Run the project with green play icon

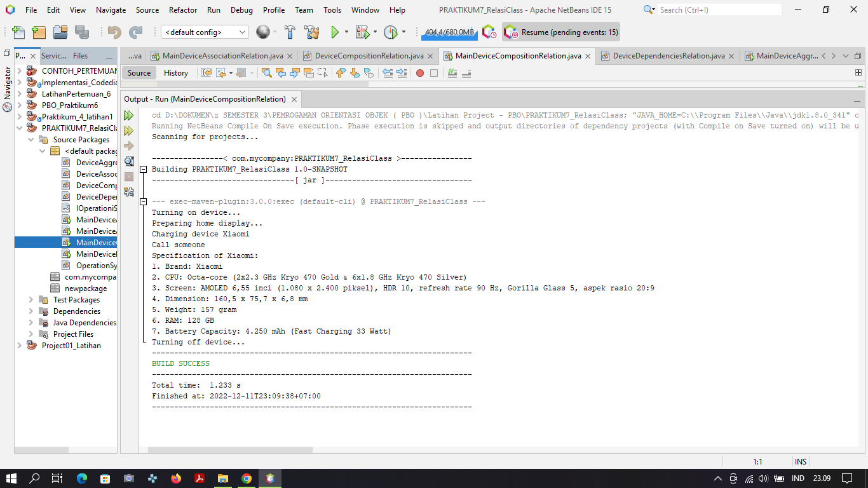coord(335,32)
